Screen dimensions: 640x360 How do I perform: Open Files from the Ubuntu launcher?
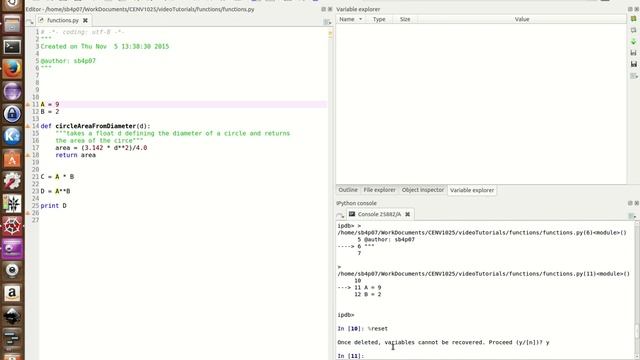pyautogui.click(x=12, y=24)
